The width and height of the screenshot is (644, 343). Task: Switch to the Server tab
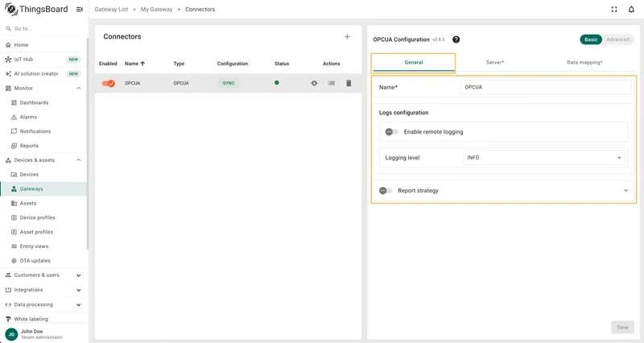pyautogui.click(x=495, y=63)
